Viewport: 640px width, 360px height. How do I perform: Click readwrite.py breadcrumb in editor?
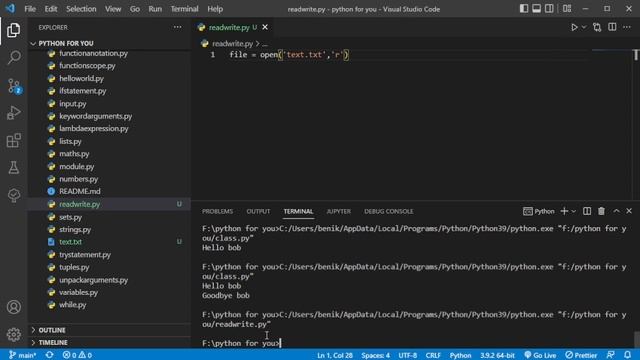(x=232, y=43)
